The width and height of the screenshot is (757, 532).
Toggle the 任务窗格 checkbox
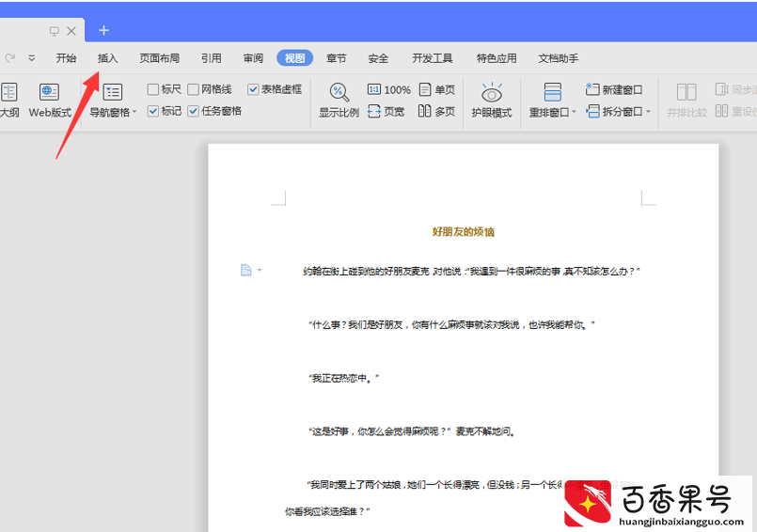pos(193,111)
